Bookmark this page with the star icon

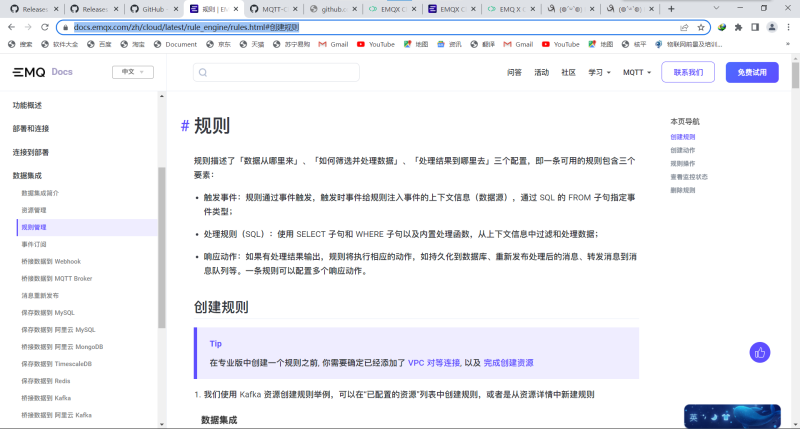702,27
